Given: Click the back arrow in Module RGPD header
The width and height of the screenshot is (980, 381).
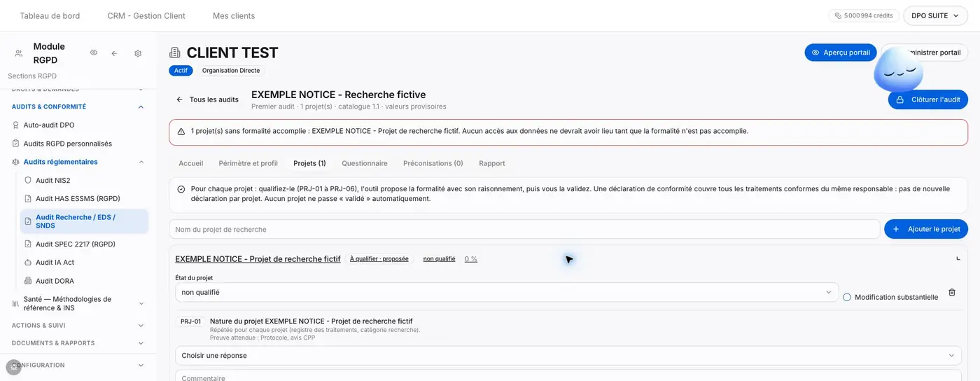Looking at the screenshot, I should [114, 53].
